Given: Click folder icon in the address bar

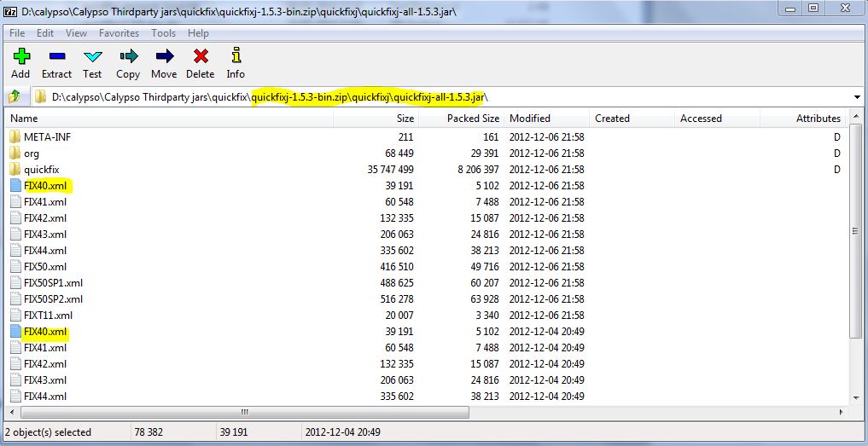Looking at the screenshot, I should 40,97.
